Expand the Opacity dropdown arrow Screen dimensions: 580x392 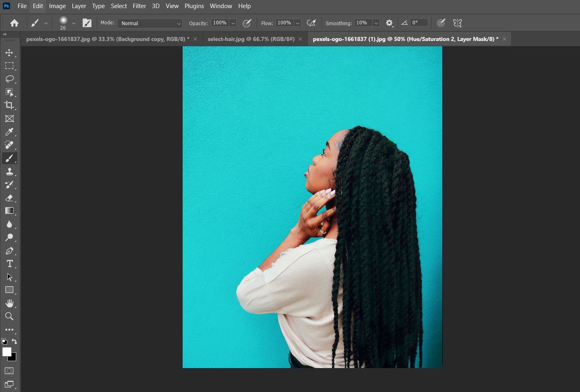click(x=234, y=23)
